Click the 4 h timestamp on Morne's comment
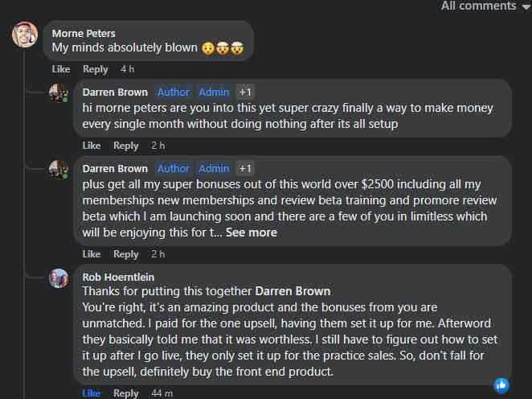Image resolution: width=532 pixels, height=399 pixels. (x=127, y=69)
